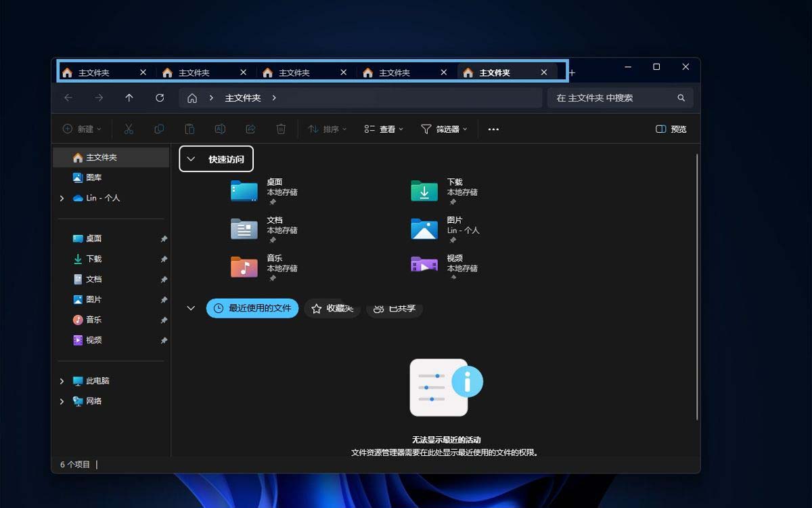Select 文档 in the sidebar

coord(111,279)
